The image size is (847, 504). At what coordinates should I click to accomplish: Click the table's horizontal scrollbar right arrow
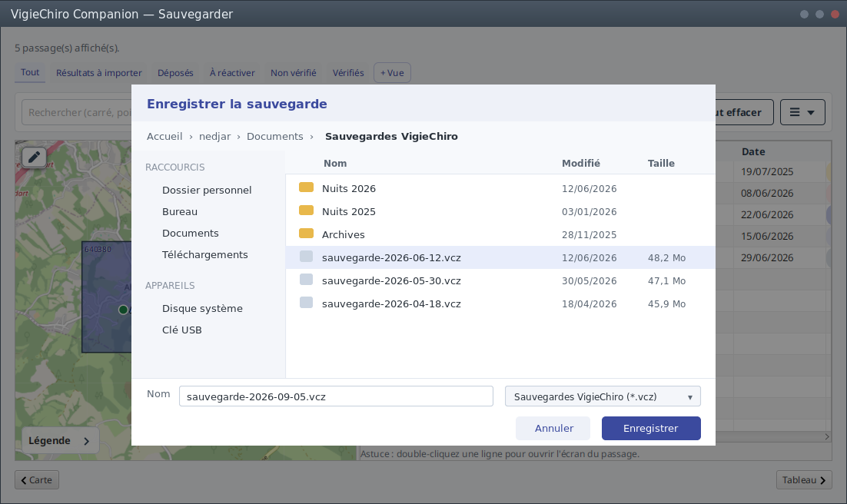(827, 436)
